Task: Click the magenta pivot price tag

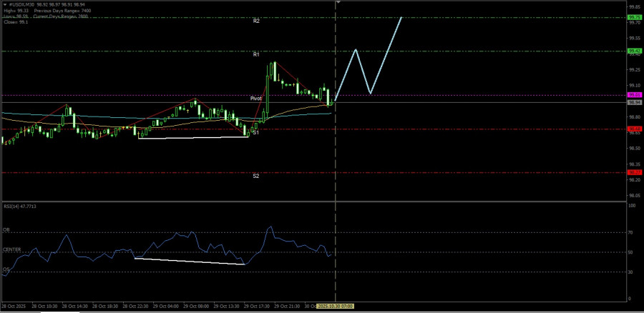Action: [634, 95]
